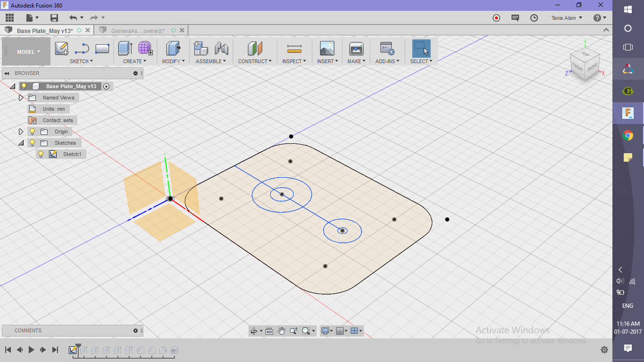Select the Pan tool in the navigation bar
644x362 pixels.
click(x=281, y=330)
